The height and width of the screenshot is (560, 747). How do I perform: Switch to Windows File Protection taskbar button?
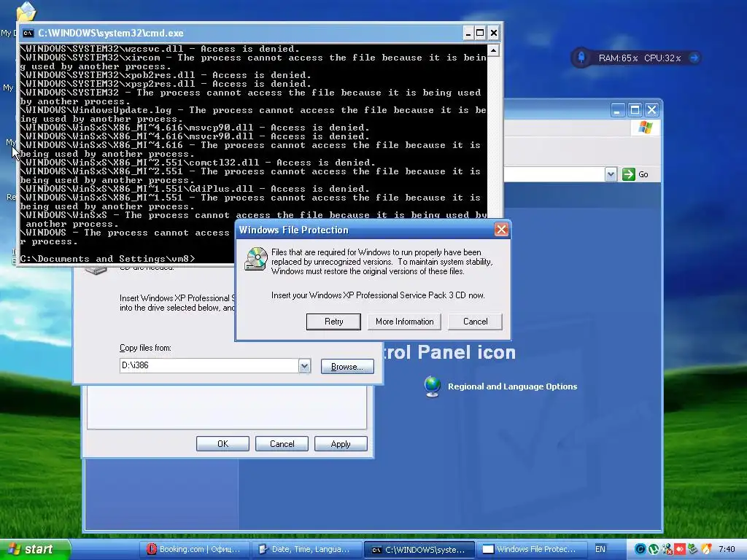(531, 550)
